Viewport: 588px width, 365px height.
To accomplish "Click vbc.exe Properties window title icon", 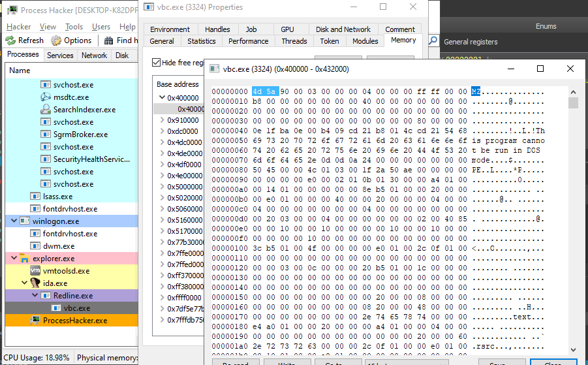I will tap(149, 7).
